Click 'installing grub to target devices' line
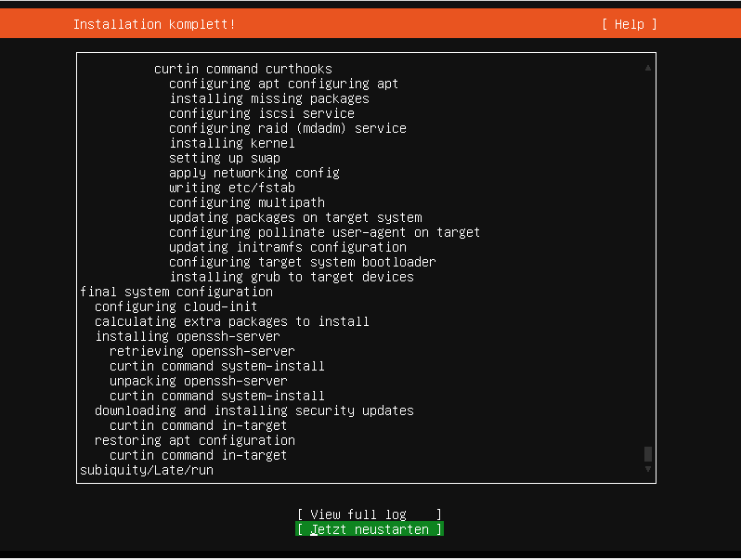Screen dimensions: 741x560 (292, 277)
